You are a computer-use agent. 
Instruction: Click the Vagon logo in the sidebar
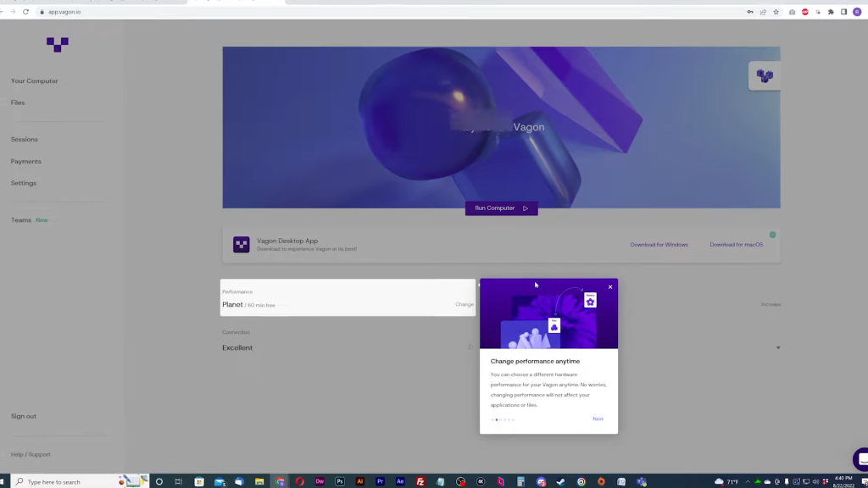pyautogui.click(x=58, y=44)
